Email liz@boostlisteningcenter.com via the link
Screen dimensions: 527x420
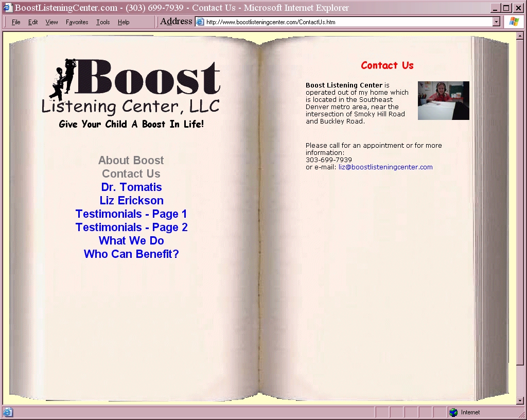[385, 167]
